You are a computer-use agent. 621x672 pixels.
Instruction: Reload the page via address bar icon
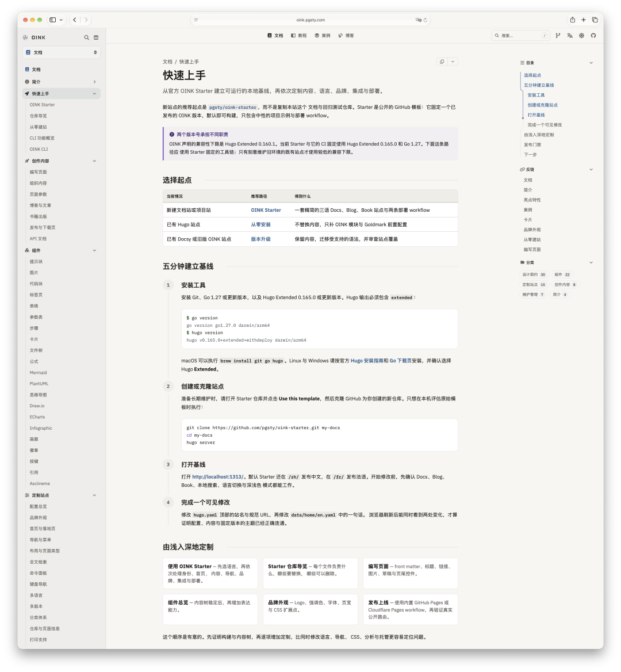click(425, 20)
